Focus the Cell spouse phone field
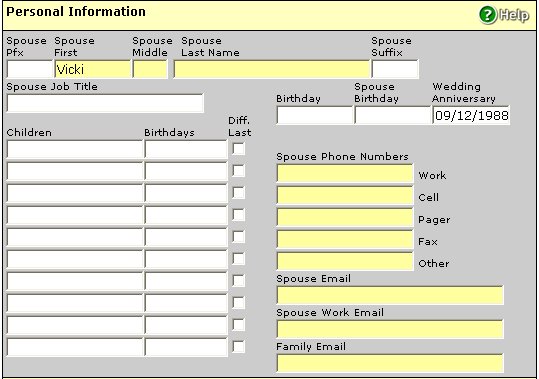The width and height of the screenshot is (539, 379). click(x=345, y=195)
